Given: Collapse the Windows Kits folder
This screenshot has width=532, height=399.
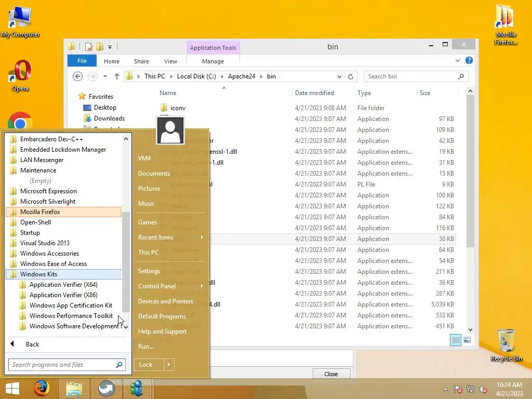Looking at the screenshot, I should click(63, 274).
